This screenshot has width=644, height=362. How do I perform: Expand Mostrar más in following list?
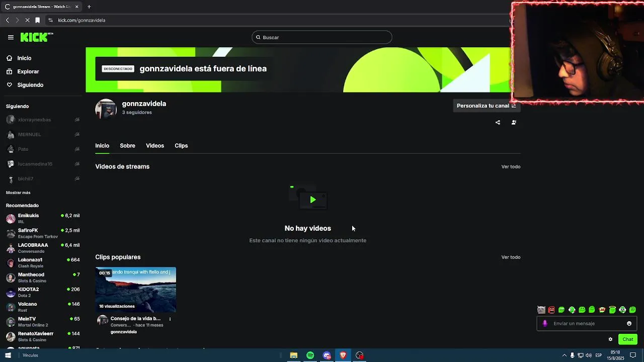click(18, 193)
